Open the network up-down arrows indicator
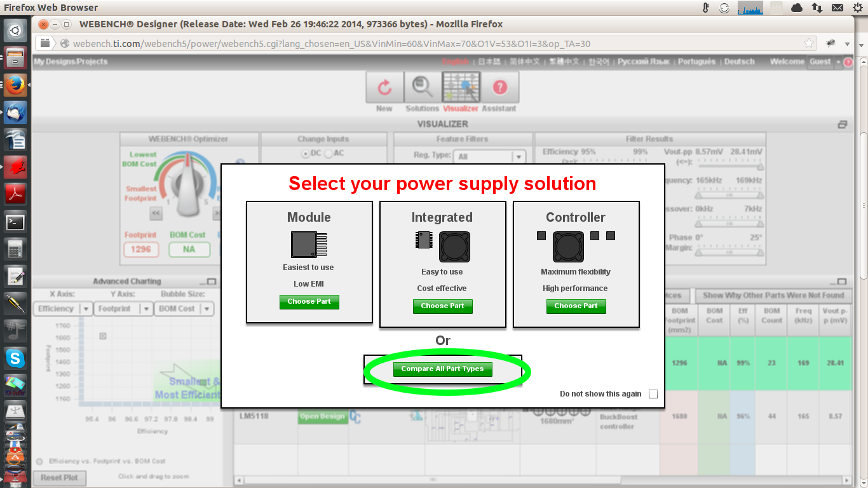The height and width of the screenshot is (488, 868). click(x=817, y=8)
